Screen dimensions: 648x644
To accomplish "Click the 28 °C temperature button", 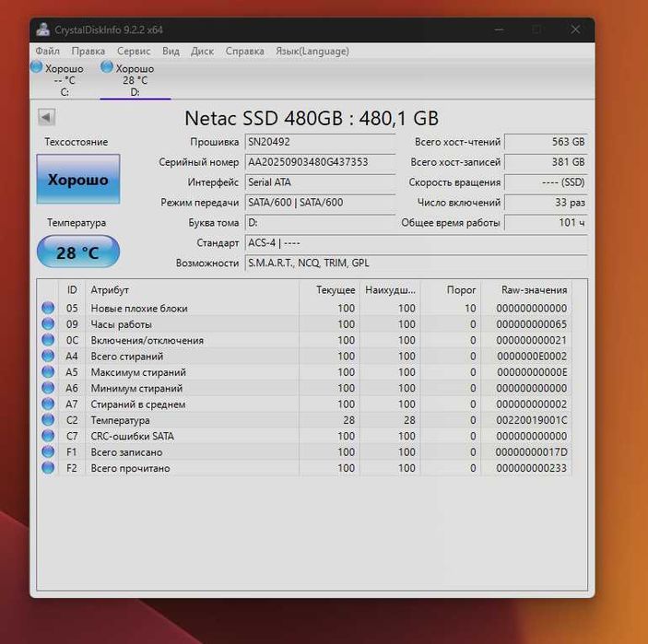I will (78, 252).
